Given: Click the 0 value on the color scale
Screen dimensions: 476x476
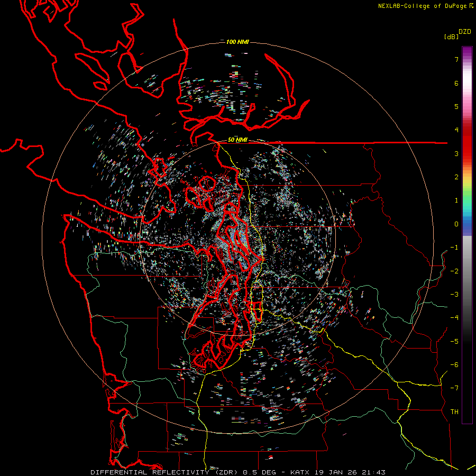Looking at the screenshot, I should pyautogui.click(x=456, y=224).
